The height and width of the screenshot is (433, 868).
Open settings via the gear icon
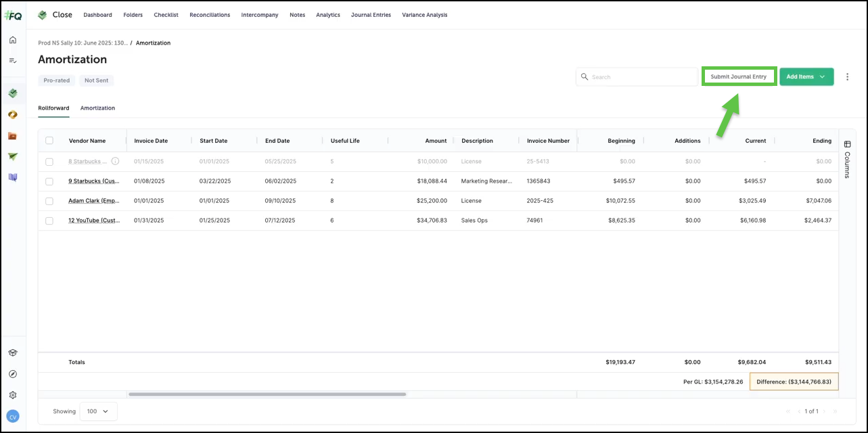click(x=13, y=395)
